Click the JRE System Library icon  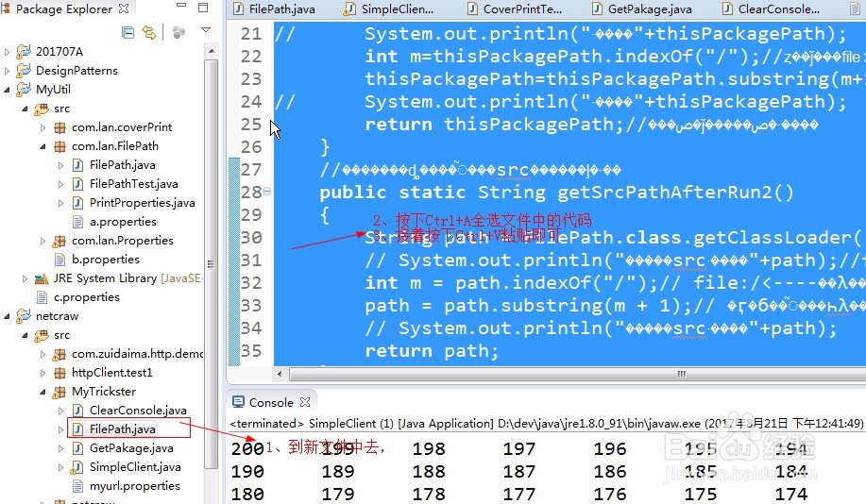[42, 278]
